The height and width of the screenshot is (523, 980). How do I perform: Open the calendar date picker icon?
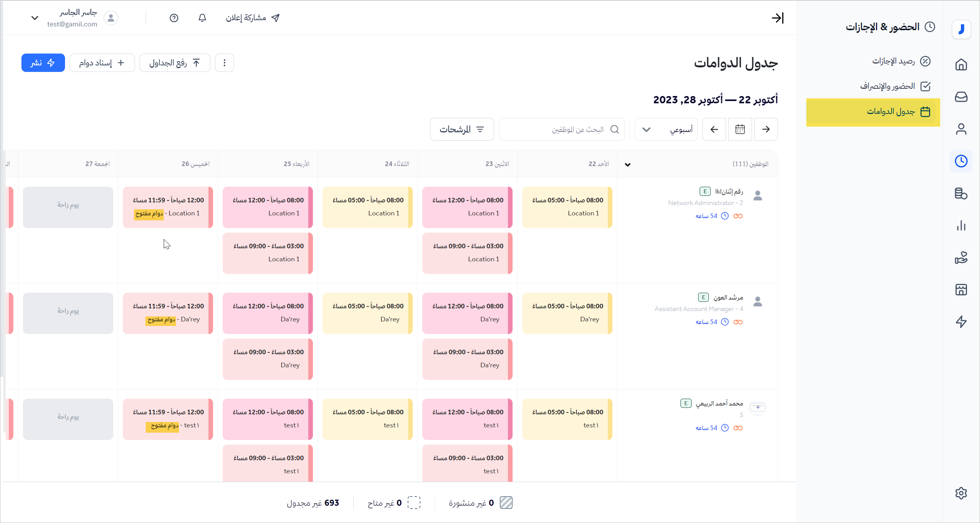pyautogui.click(x=740, y=129)
